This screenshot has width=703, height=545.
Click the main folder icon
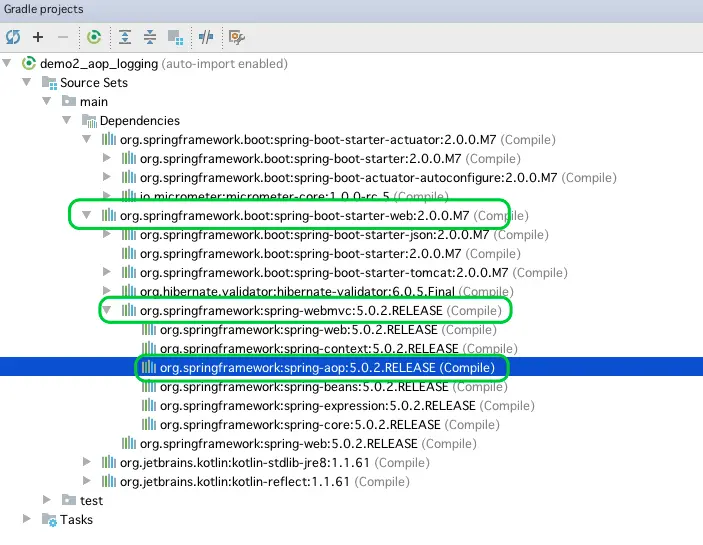(69, 101)
